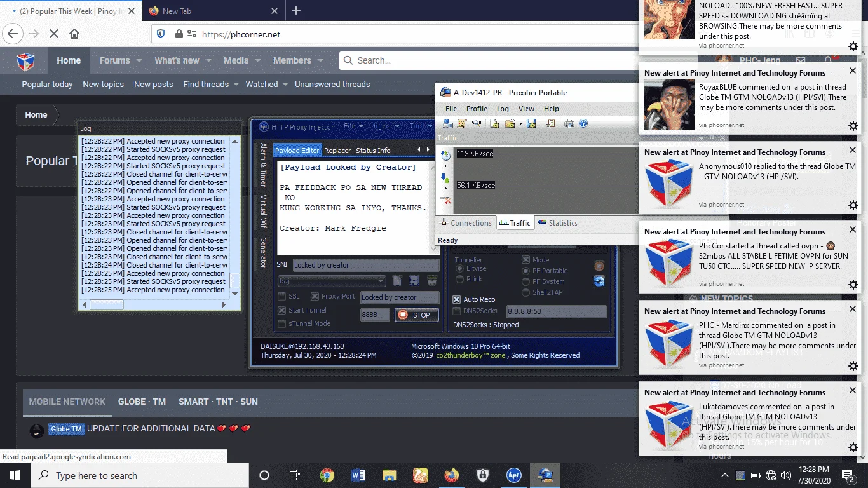Toggle the Auto Reco checkbox
The height and width of the screenshot is (488, 868).
tap(456, 299)
